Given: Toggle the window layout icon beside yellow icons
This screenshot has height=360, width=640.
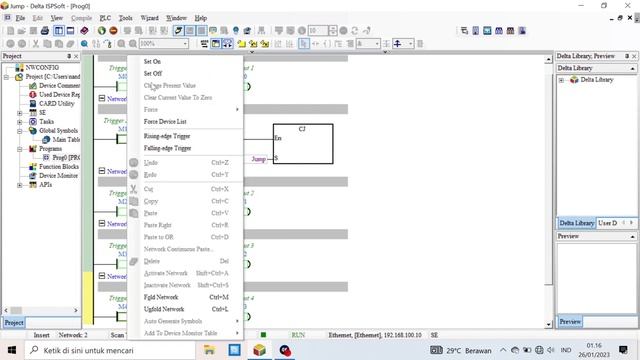Looking at the screenshot, I should [216, 44].
